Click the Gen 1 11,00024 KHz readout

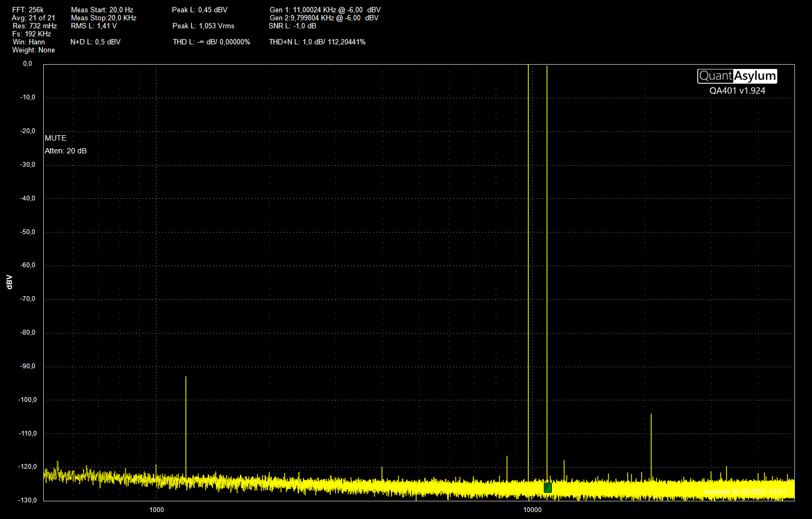pyautogui.click(x=325, y=10)
